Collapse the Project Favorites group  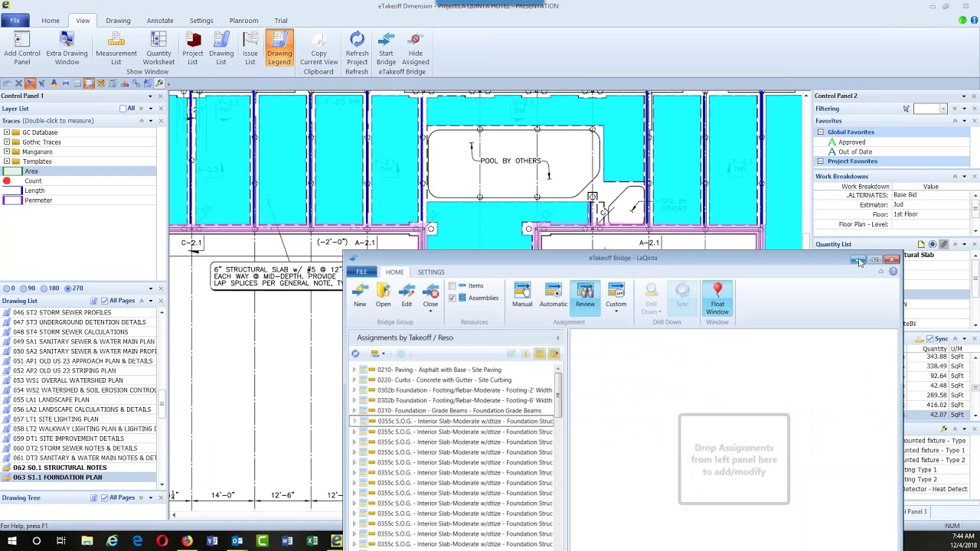point(820,161)
